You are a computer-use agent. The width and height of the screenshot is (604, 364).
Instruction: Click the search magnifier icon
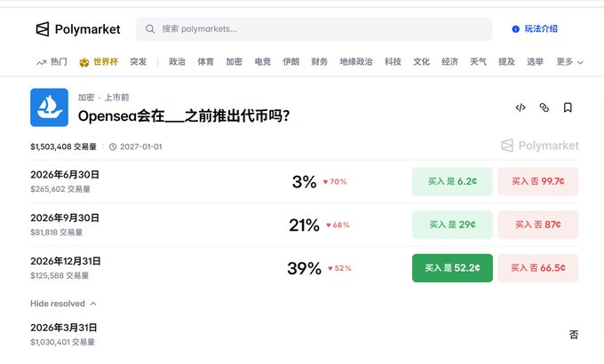[150, 29]
